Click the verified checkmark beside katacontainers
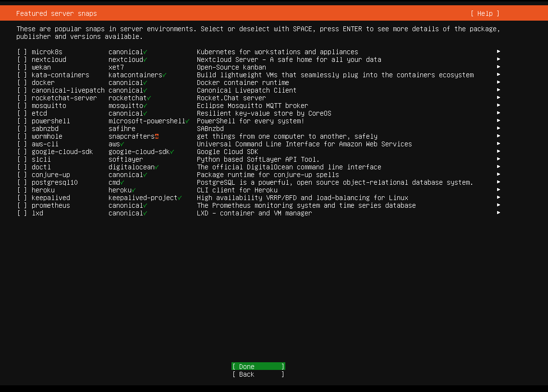This screenshot has height=392, width=548. click(164, 75)
